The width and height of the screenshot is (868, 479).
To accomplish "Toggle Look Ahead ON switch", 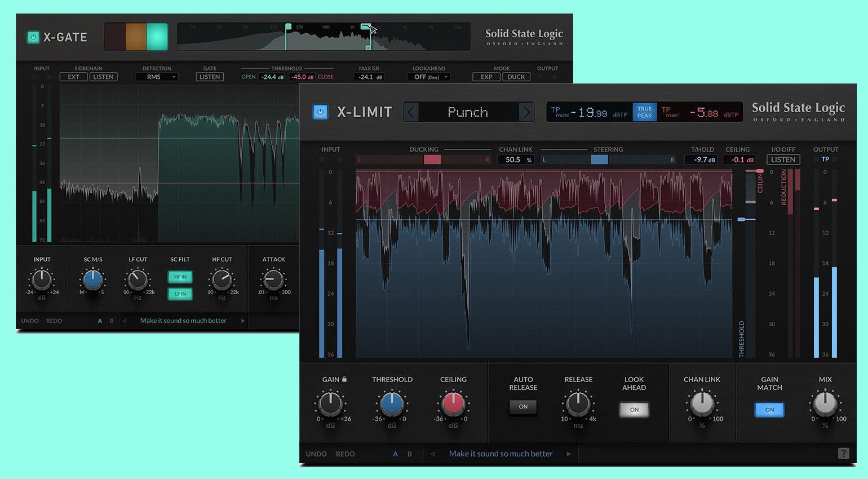I will click(x=634, y=410).
